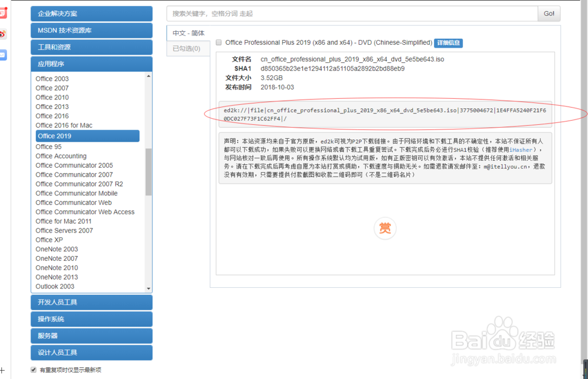Viewport: 588px width, 379px height.
Task: Collapse the 应用程序 panel
Action: 92,64
